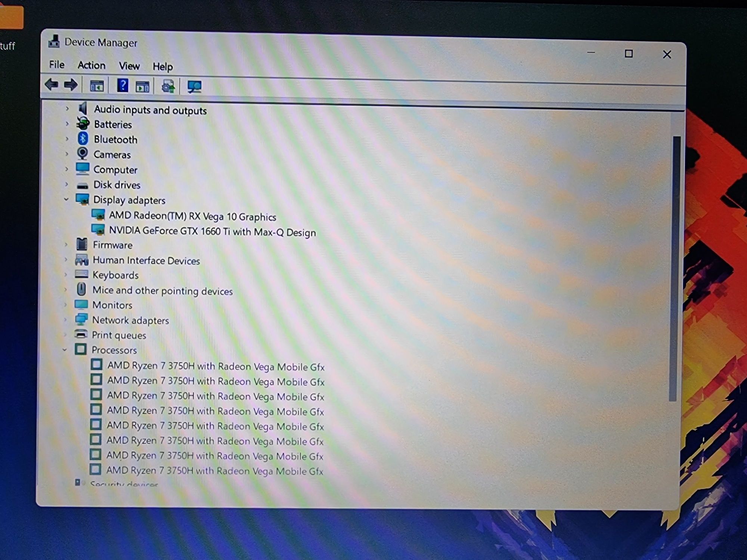Open the View menu
The width and height of the screenshot is (747, 560).
(x=129, y=66)
